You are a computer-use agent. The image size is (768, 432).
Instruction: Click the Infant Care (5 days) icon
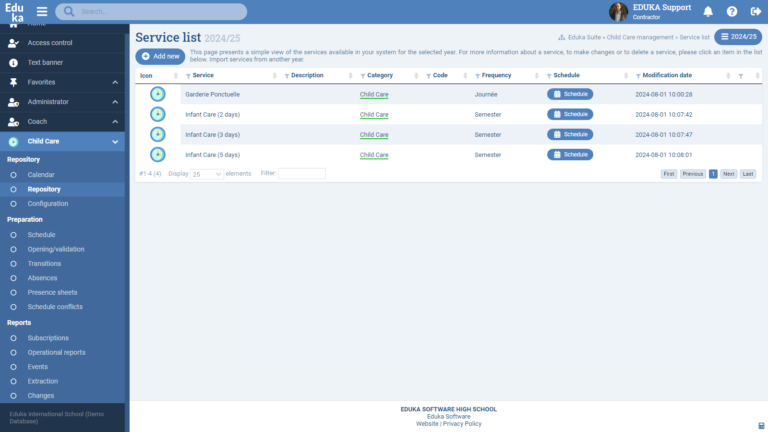coord(157,154)
